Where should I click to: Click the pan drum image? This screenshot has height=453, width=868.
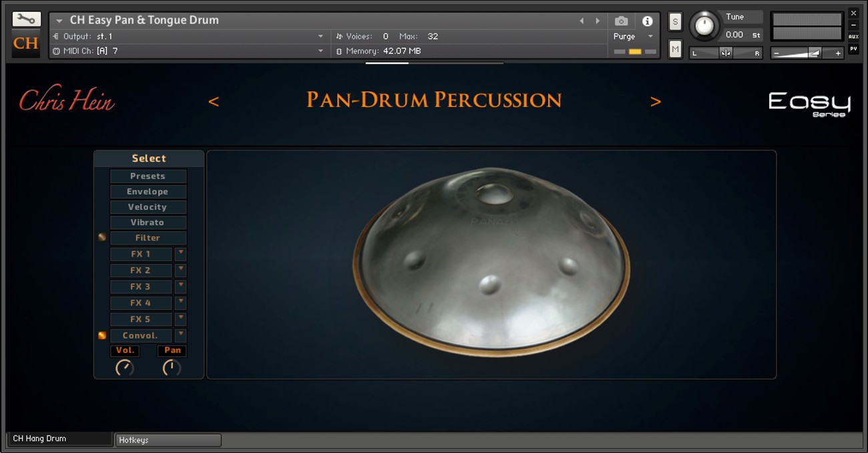tap(491, 261)
